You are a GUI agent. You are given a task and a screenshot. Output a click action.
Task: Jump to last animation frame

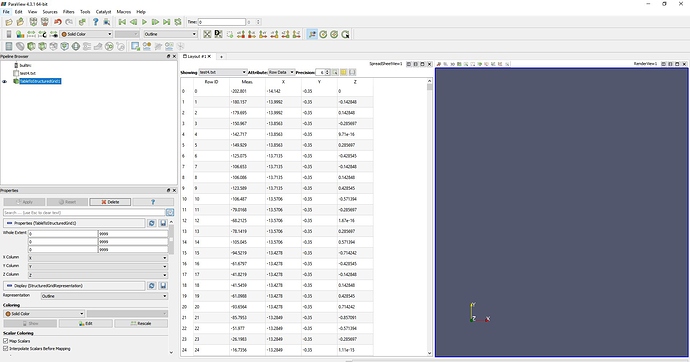[x=166, y=22]
